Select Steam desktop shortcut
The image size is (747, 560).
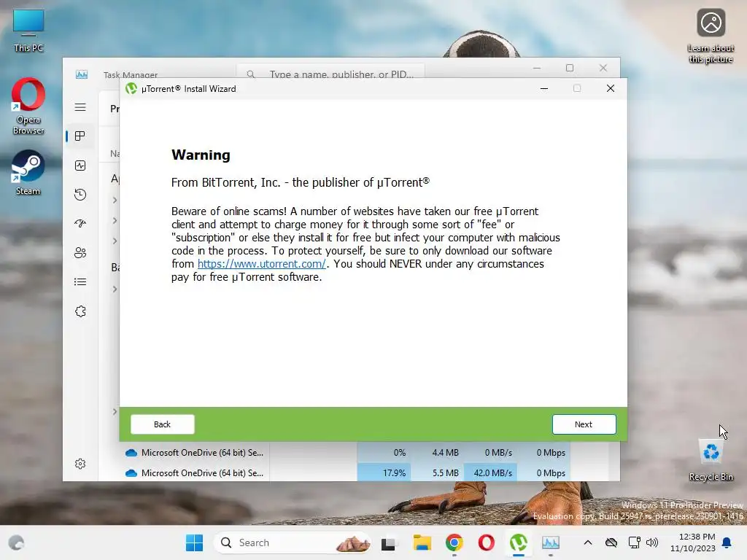point(28,173)
